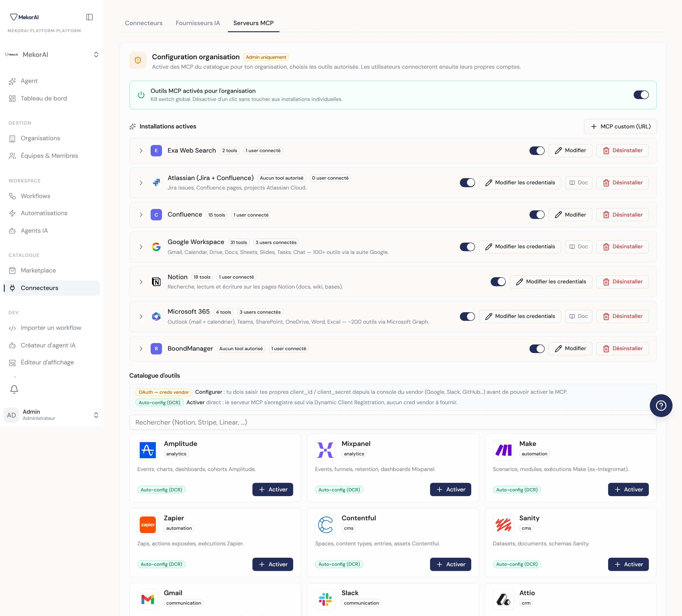Click the tool catalogue search field
This screenshot has width=682, height=616.
[x=393, y=422]
